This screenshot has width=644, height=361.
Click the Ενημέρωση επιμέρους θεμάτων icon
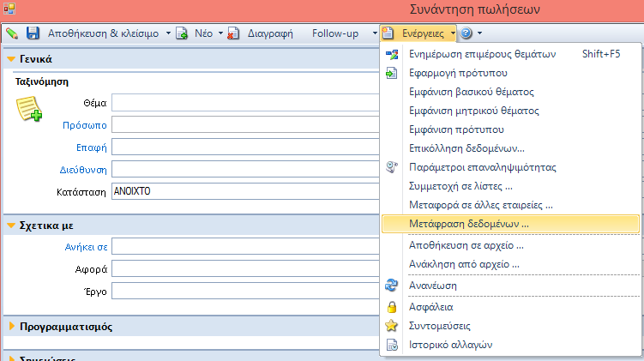click(392, 54)
